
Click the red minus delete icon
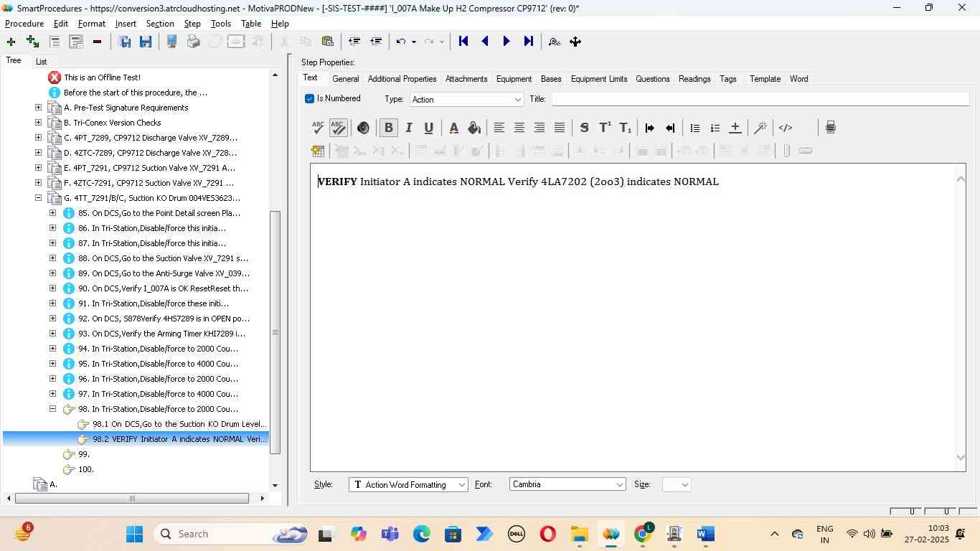(x=97, y=42)
